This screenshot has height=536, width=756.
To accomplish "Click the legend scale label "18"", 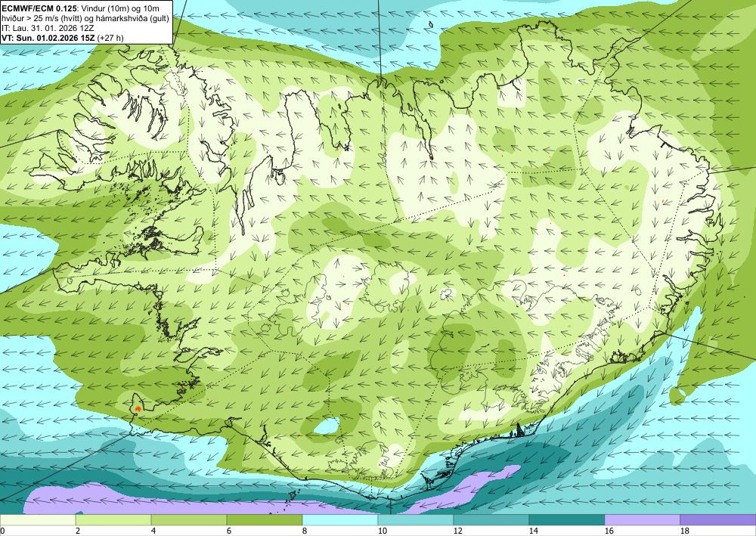I will [685, 531].
